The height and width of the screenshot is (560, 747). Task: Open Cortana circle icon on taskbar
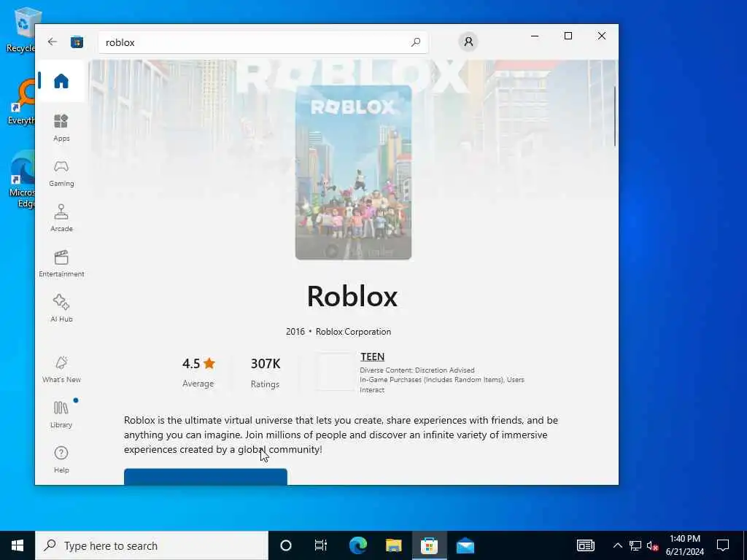[x=286, y=545]
